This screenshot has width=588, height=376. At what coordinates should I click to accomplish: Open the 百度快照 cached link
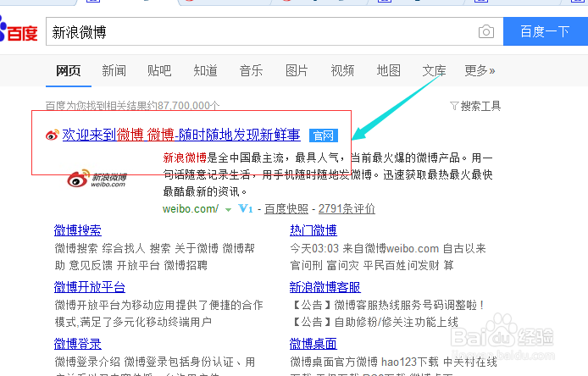(286, 209)
